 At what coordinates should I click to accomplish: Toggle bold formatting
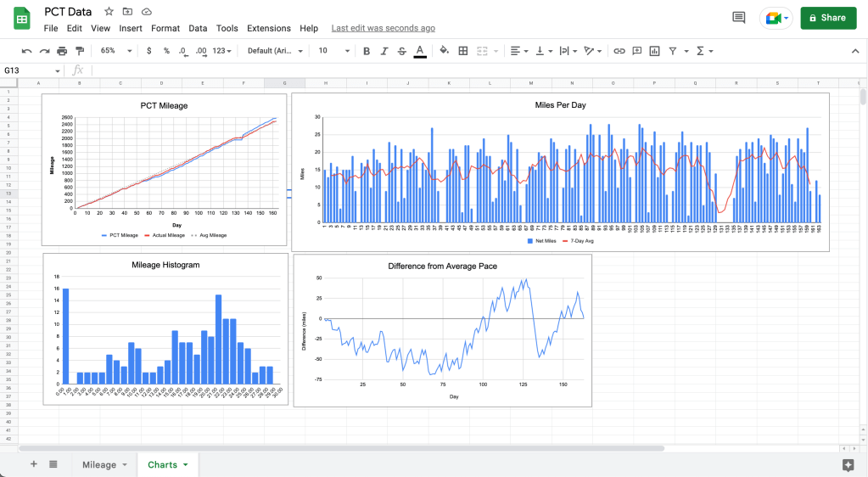(367, 51)
